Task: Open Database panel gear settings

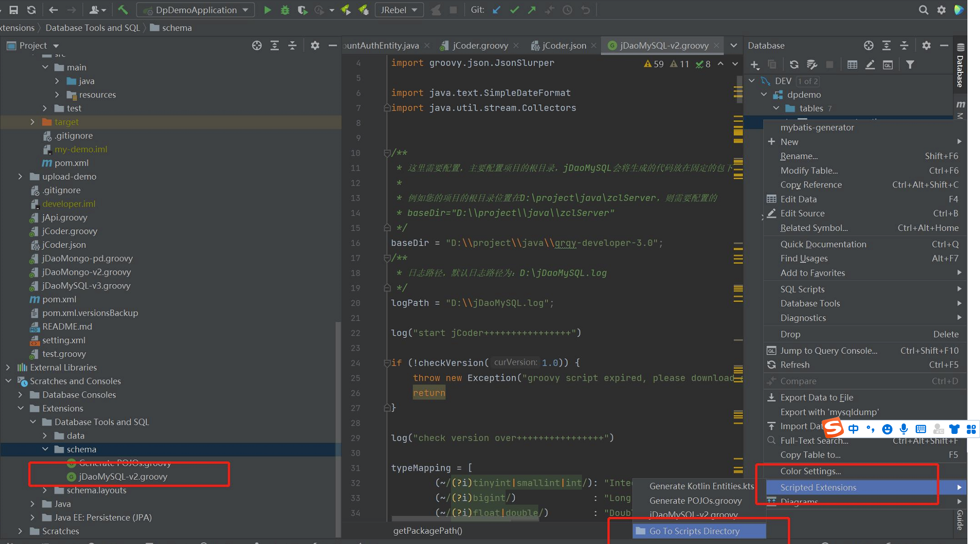Action: 926,45
